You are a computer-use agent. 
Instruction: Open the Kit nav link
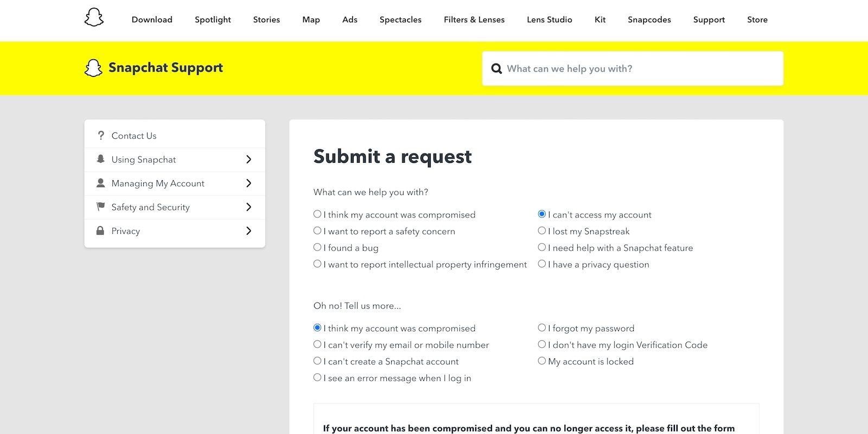(x=600, y=20)
